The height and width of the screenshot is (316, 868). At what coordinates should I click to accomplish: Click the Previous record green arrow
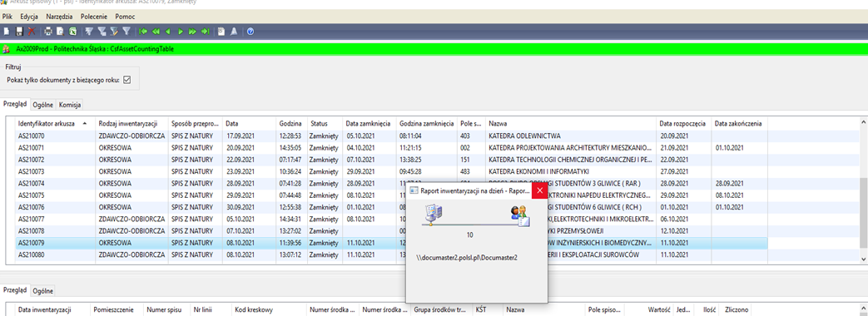coord(168,32)
